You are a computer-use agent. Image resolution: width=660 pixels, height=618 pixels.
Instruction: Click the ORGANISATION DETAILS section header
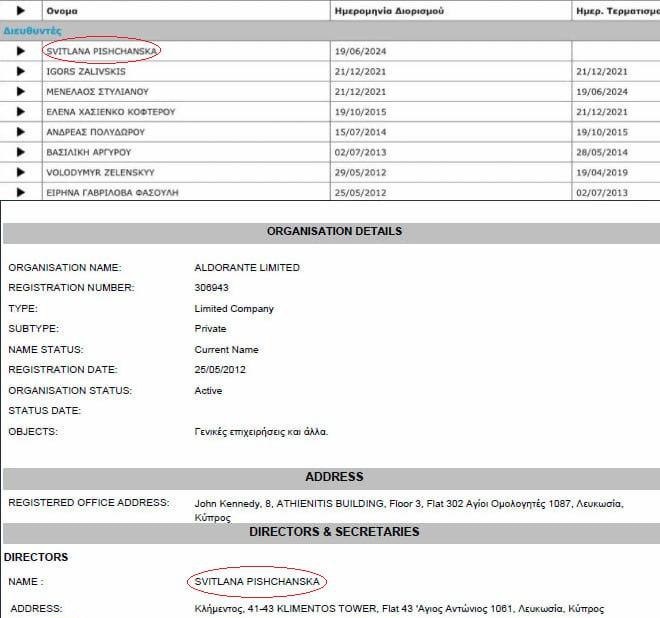334,231
